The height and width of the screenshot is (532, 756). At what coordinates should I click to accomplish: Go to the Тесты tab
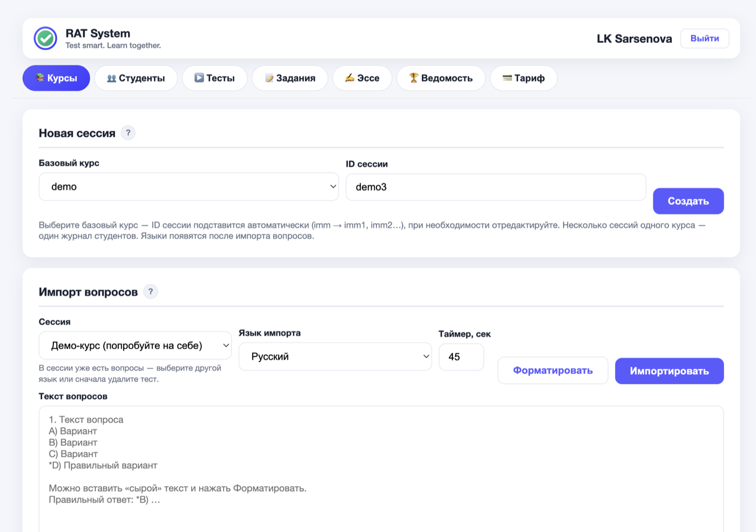tap(215, 78)
